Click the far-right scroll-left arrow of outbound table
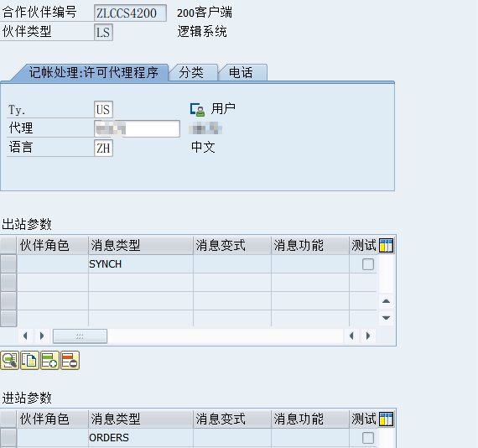 tap(351, 336)
